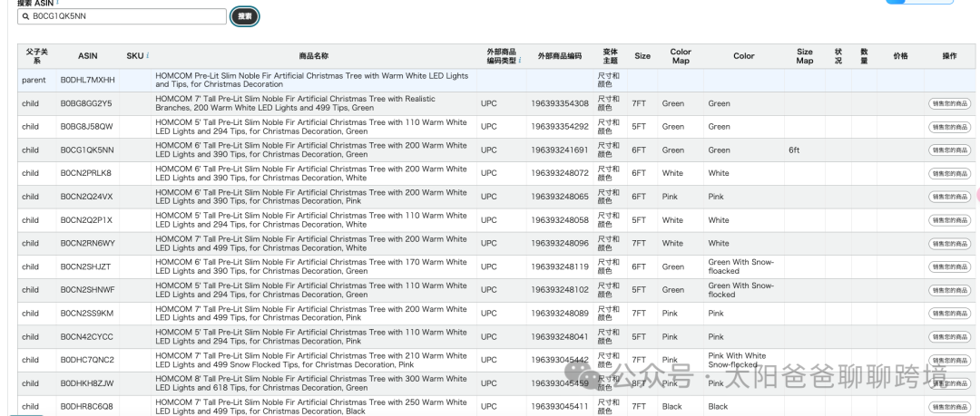The height and width of the screenshot is (416, 980).
Task: Click ASIN cell B0DHR8C6Q8
Action: pos(87,407)
